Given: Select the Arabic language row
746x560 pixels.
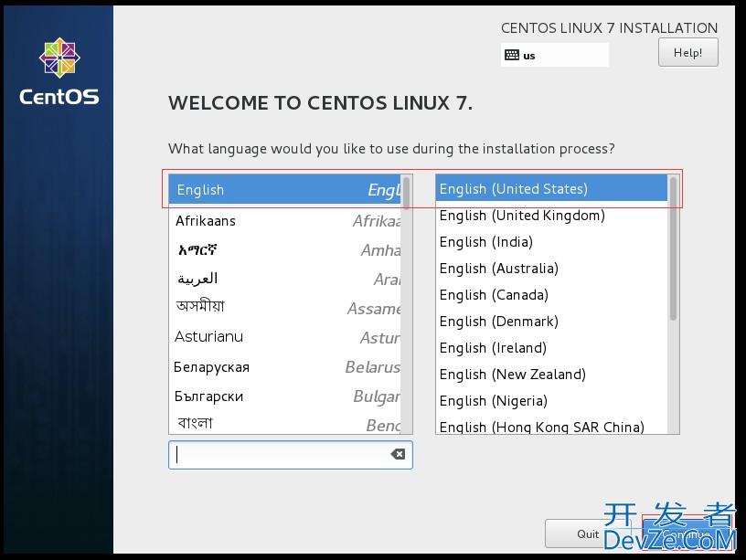Looking at the screenshot, I should tap(285, 279).
